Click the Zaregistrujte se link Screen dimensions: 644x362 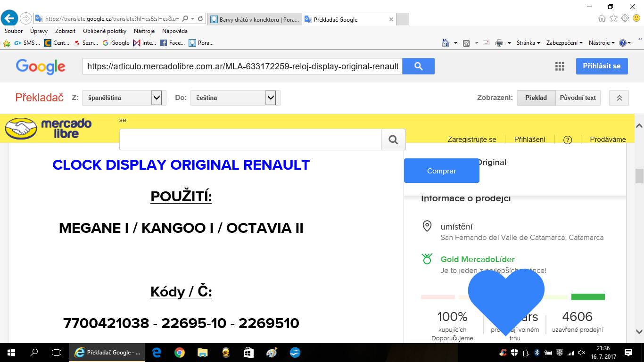[472, 140]
